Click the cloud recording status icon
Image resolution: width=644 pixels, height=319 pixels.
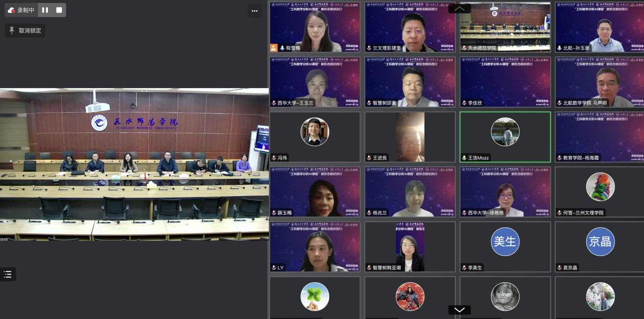tap(11, 10)
